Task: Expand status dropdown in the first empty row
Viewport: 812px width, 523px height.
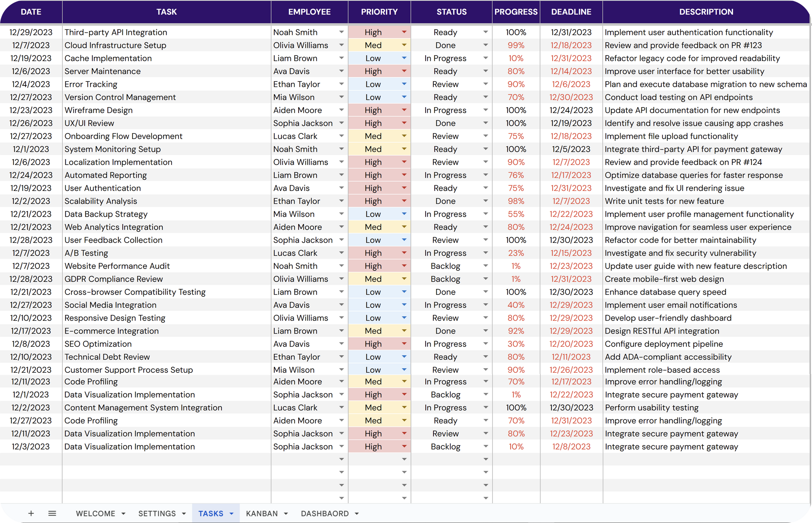Action: point(485,459)
